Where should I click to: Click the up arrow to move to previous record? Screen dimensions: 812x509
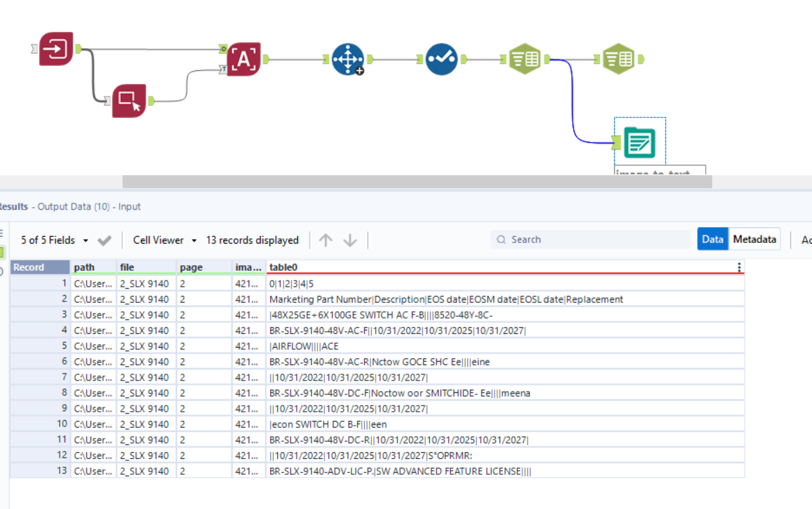(x=325, y=240)
